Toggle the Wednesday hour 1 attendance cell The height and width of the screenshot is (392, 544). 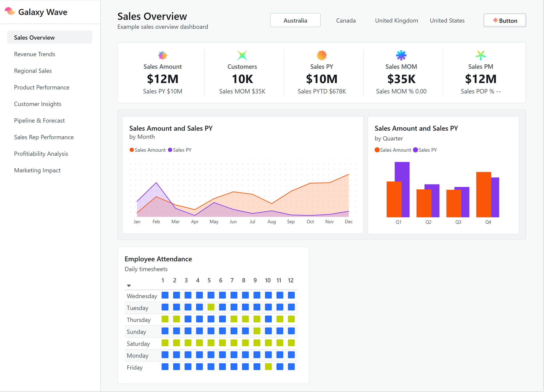point(165,295)
